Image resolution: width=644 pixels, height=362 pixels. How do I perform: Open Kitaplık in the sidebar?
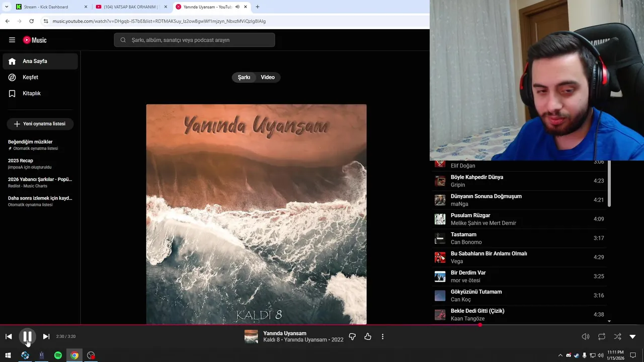pos(40,94)
